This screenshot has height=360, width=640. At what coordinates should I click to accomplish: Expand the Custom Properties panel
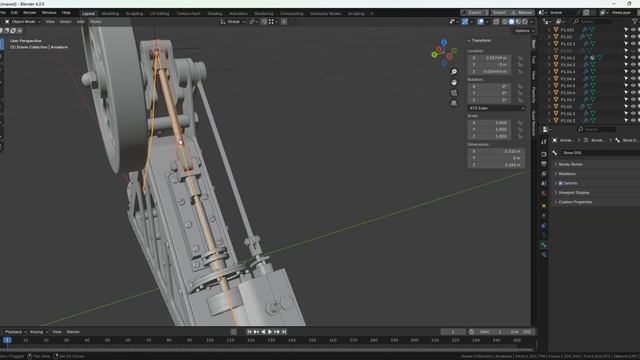[575, 202]
